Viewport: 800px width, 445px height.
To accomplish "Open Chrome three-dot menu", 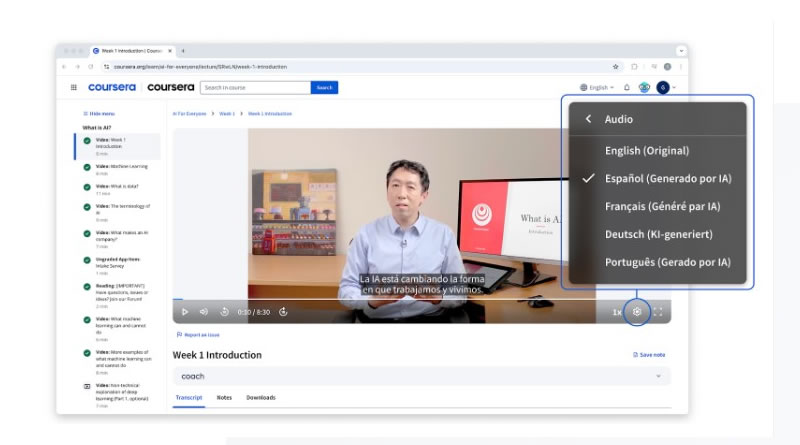I will click(x=681, y=67).
